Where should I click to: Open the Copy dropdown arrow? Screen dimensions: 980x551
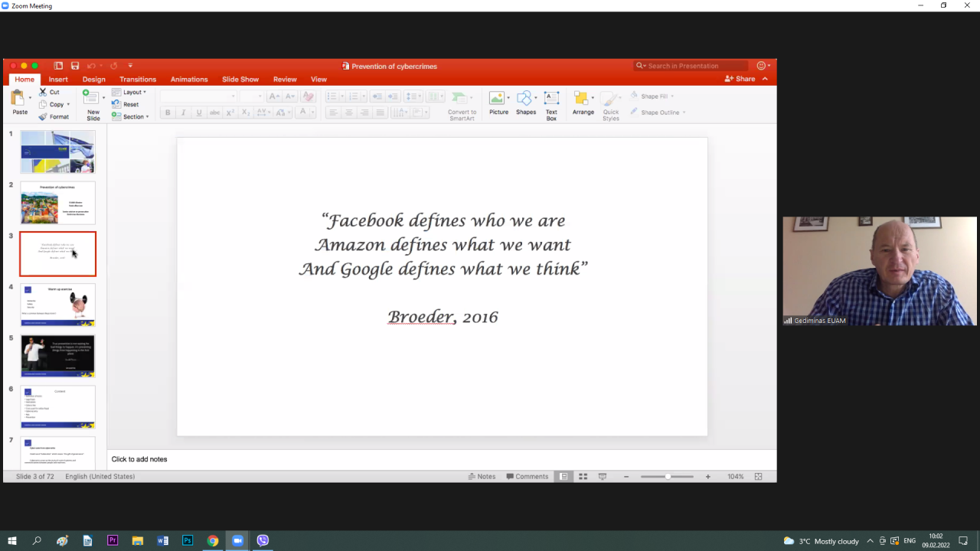click(68, 104)
